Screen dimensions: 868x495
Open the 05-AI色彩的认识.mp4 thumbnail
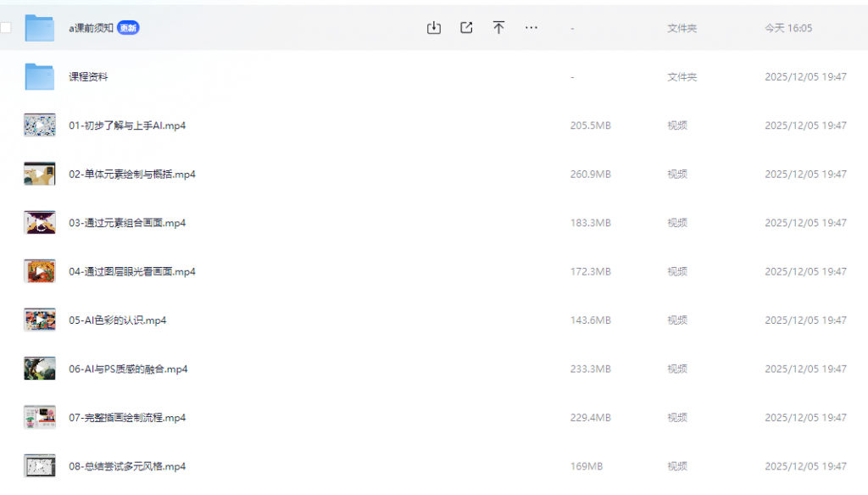(40, 320)
